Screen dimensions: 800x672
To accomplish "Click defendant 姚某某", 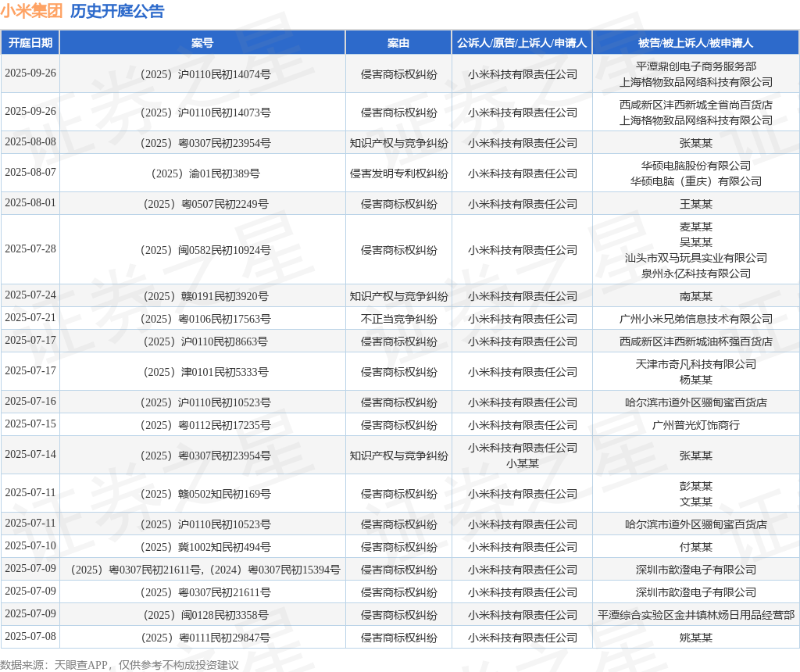I will (x=696, y=638).
